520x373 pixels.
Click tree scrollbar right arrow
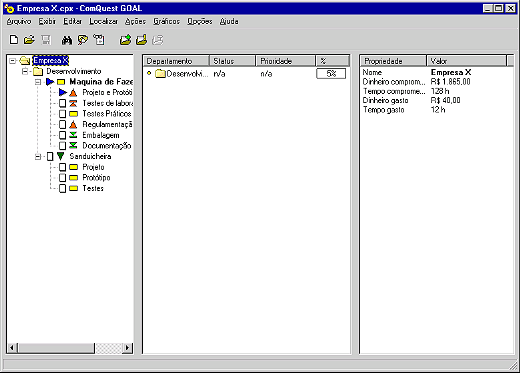tap(127, 348)
